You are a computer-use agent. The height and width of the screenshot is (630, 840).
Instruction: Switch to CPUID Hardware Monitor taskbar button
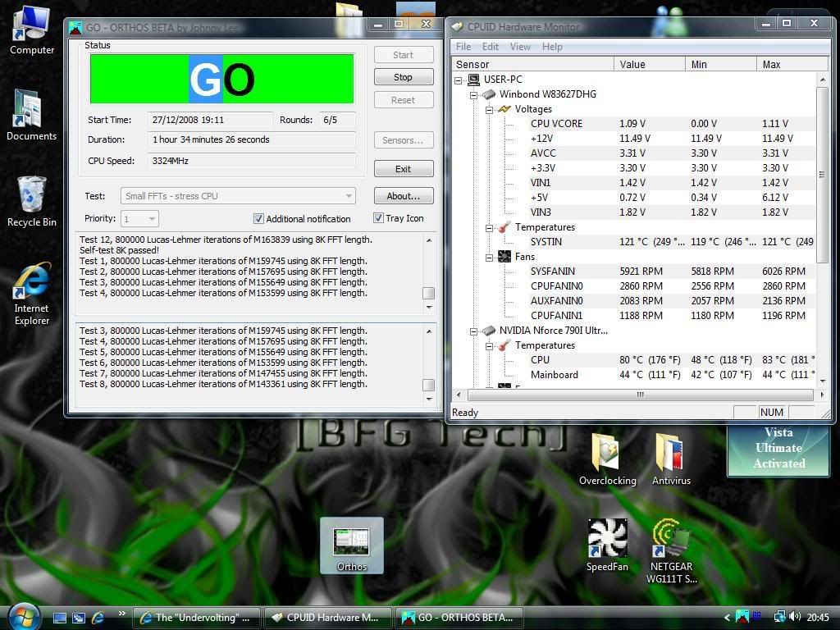tap(327, 618)
